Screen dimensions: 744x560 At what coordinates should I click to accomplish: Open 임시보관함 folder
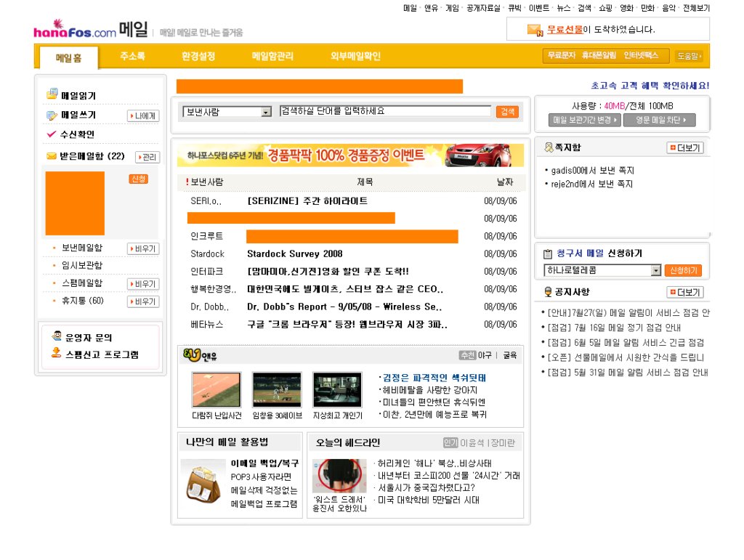point(81,266)
